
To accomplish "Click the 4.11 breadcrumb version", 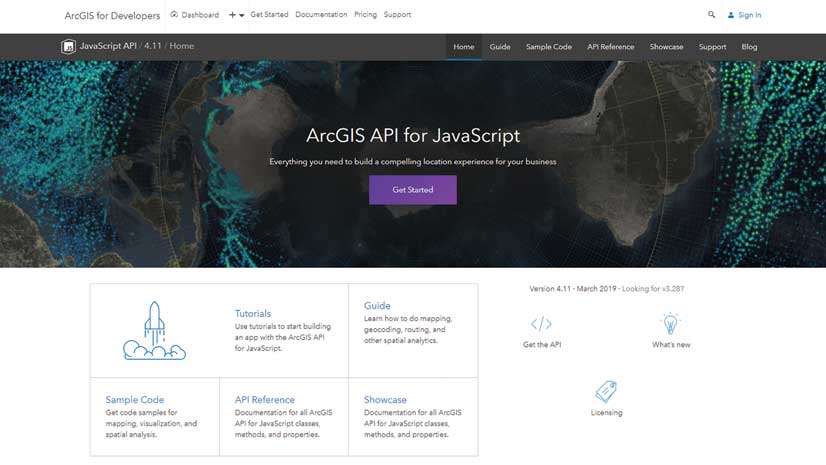I will (x=153, y=46).
